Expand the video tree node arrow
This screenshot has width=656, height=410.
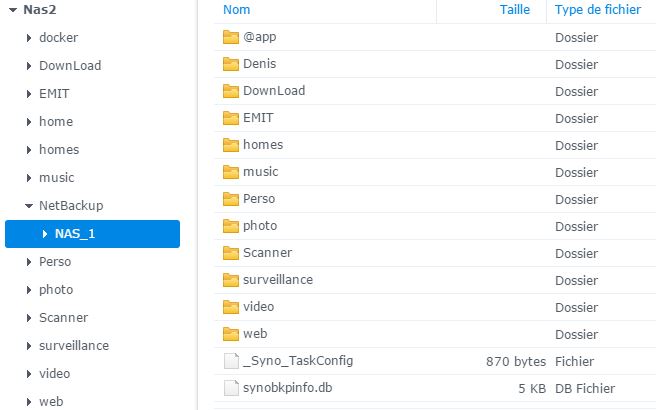click(x=28, y=374)
